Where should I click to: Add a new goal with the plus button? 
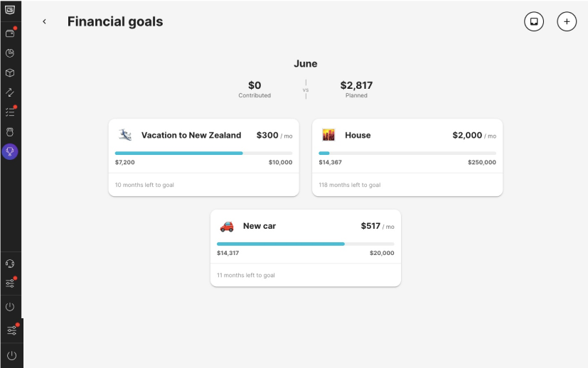point(567,22)
